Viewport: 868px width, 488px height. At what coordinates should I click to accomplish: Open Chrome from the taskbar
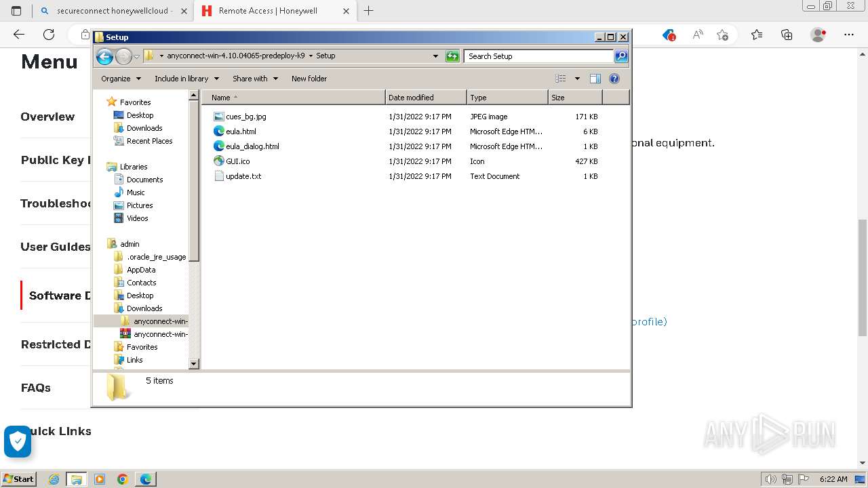coord(123,479)
